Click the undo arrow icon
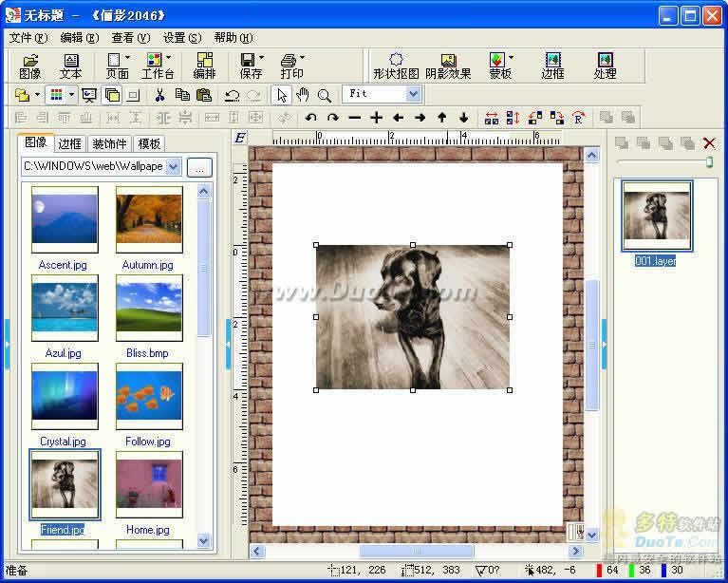This screenshot has width=728, height=583. tap(232, 95)
